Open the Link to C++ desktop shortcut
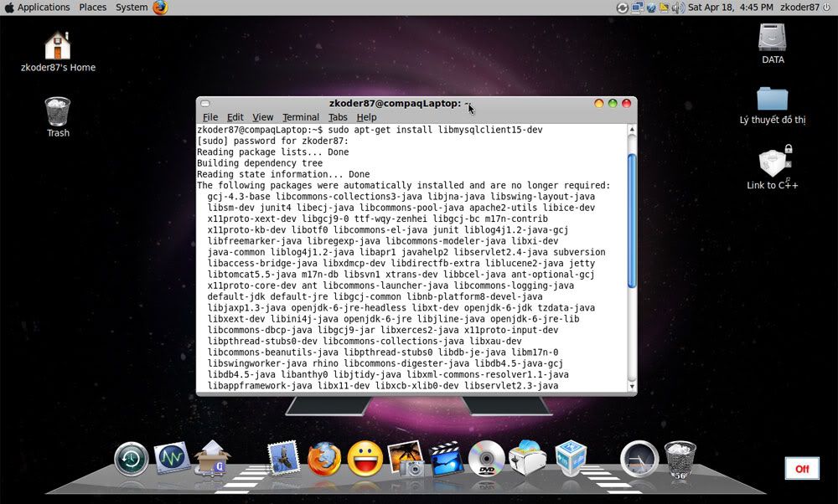The height and width of the screenshot is (504, 838). [773, 167]
